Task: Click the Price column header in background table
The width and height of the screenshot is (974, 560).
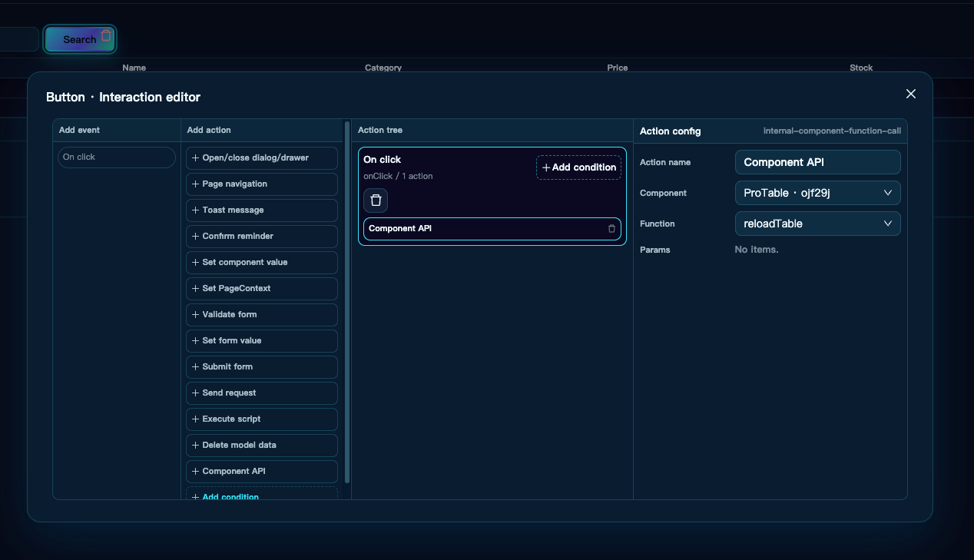Action: [618, 68]
